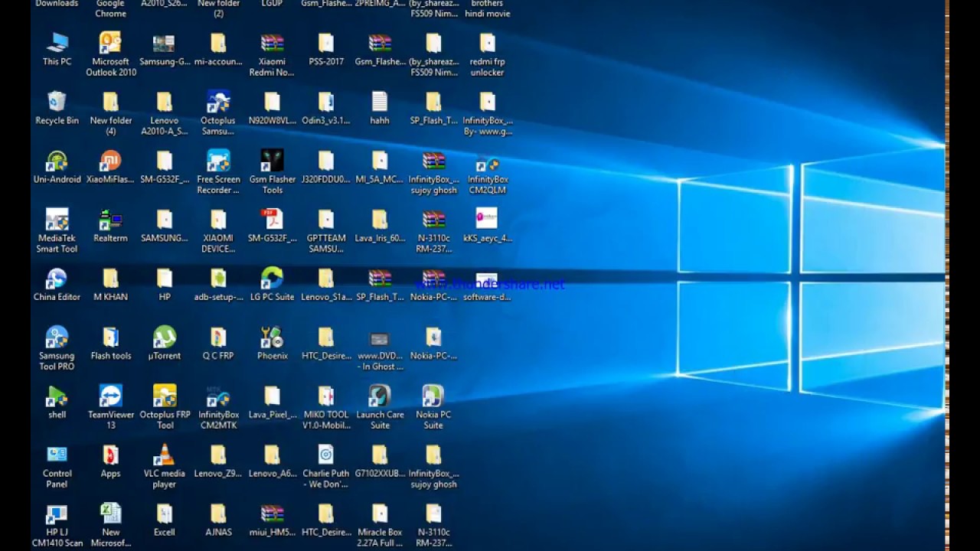Open the Excell folder
The height and width of the screenshot is (551, 980).
point(165,520)
